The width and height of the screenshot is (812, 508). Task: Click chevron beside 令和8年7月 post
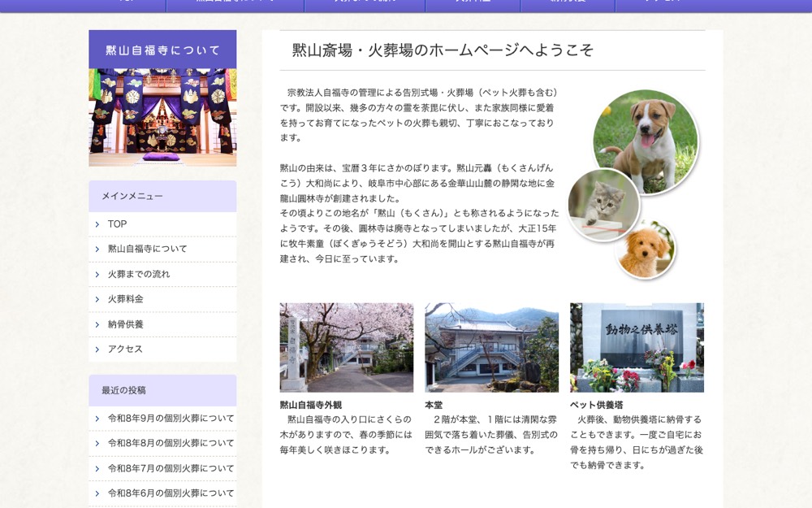click(97, 469)
